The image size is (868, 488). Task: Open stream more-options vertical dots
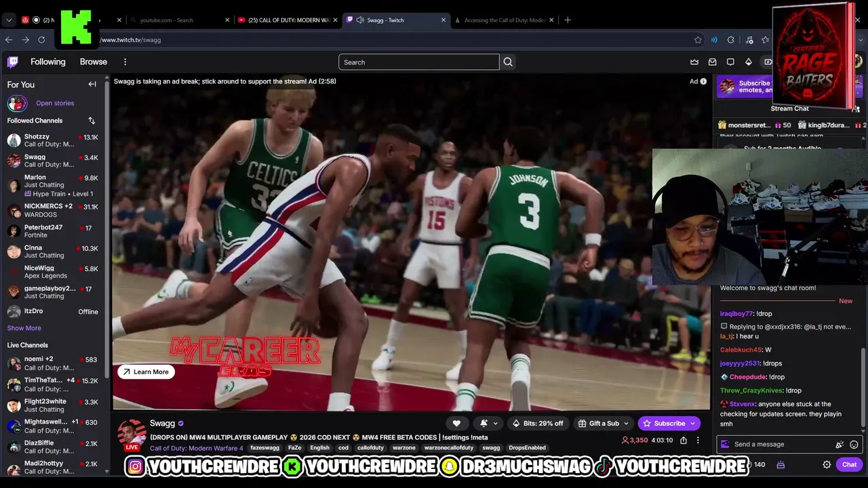coord(698,441)
